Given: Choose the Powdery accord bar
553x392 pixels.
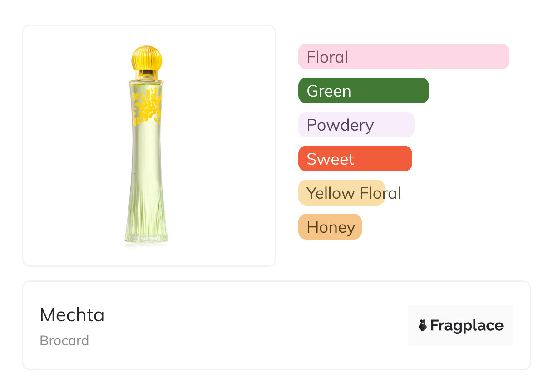Looking at the screenshot, I should coord(356,125).
